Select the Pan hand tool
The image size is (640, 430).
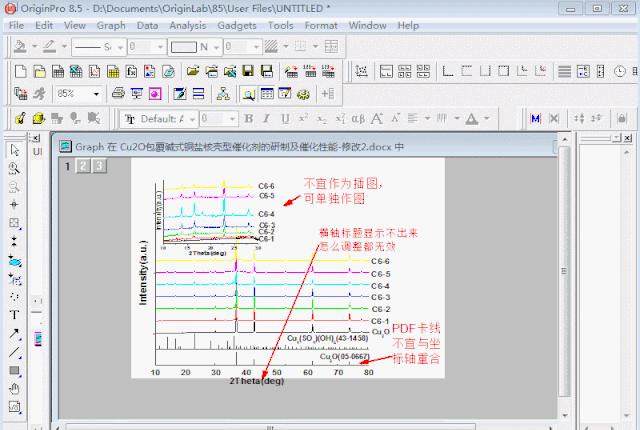coord(15,389)
